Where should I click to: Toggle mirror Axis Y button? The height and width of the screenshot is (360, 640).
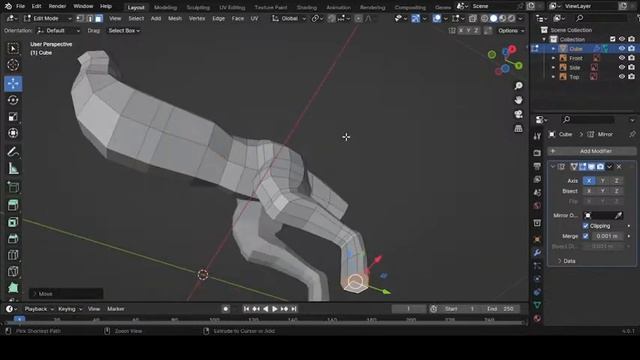tap(602, 180)
